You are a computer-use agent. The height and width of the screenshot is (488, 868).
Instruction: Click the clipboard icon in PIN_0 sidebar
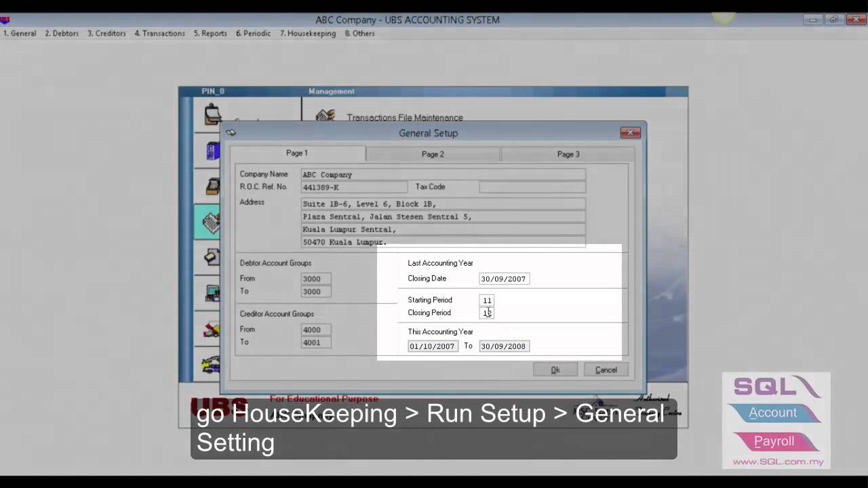point(213,113)
